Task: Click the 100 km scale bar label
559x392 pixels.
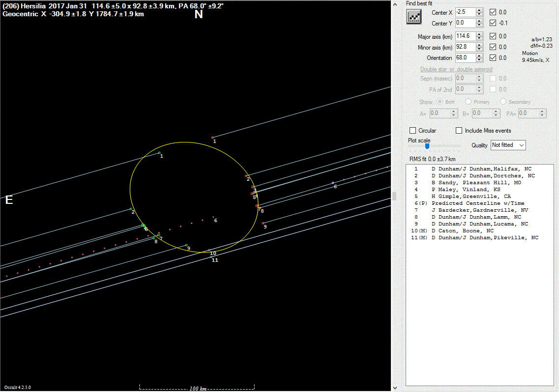Action: 198,389
